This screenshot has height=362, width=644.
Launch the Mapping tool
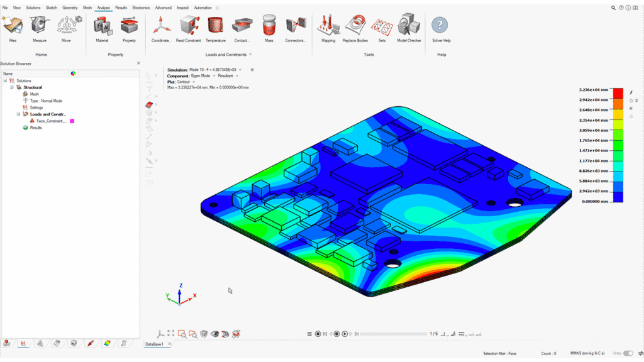click(328, 29)
